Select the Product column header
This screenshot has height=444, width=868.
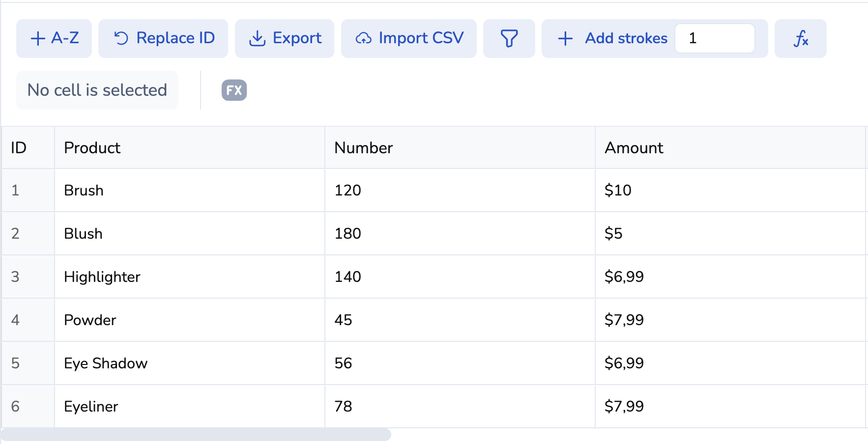tap(189, 148)
